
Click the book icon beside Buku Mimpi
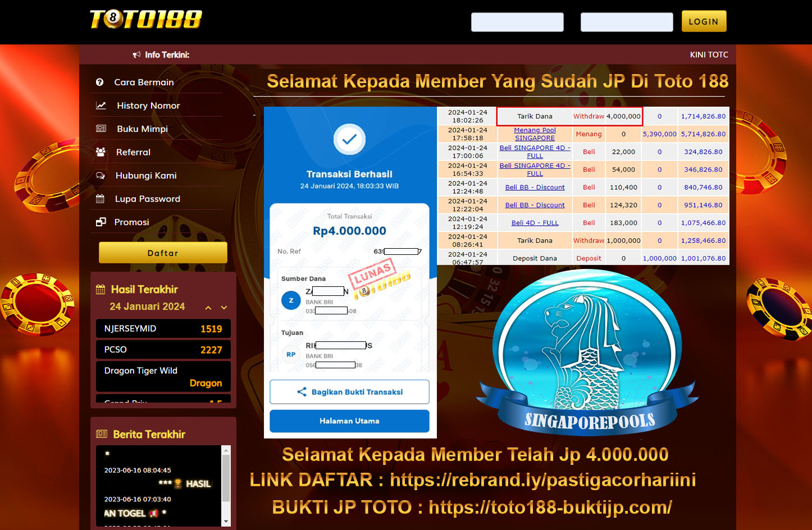point(101,129)
